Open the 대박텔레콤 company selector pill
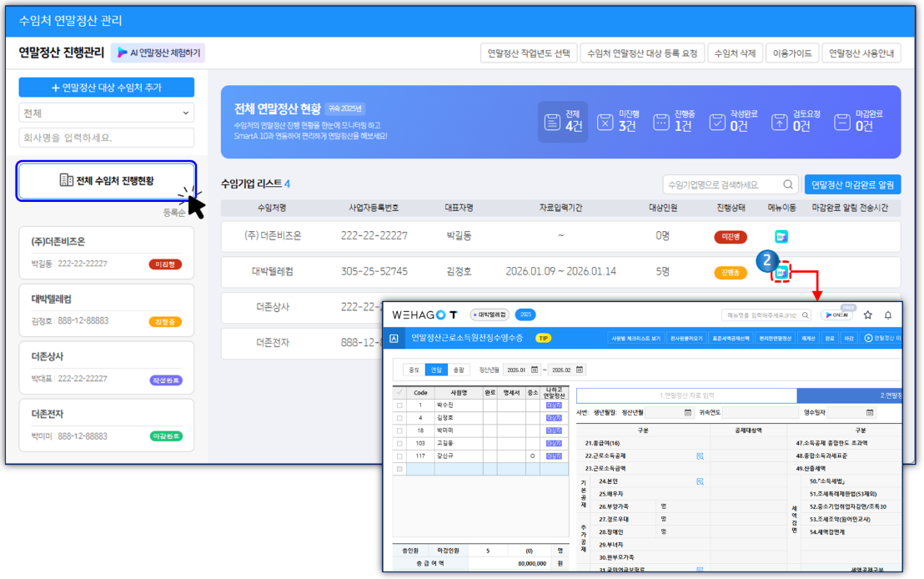Image resolution: width=924 pixels, height=579 pixels. [x=490, y=315]
